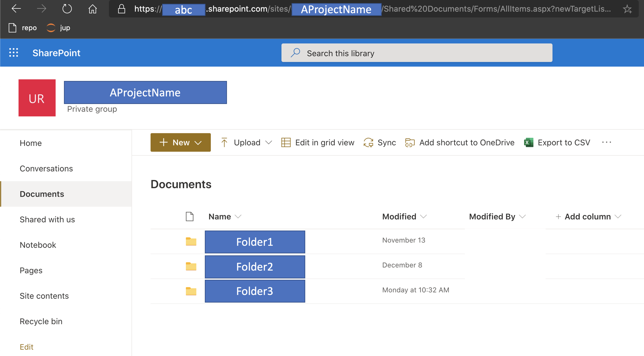Click the Search this library field
The height and width of the screenshot is (356, 644).
417,53
